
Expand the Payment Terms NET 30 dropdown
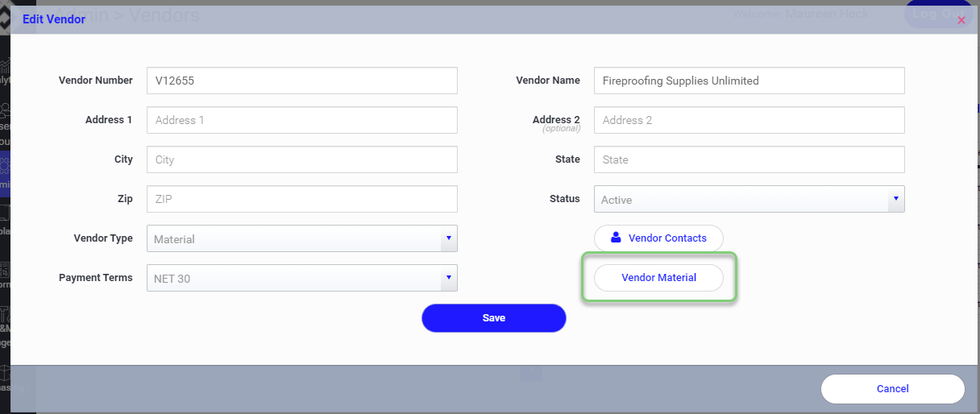click(302, 278)
